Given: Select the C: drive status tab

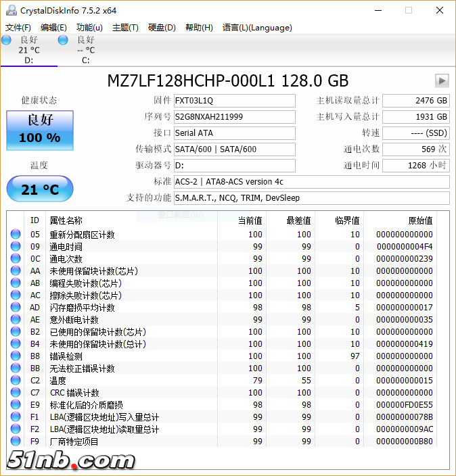Looking at the screenshot, I should 85,50.
